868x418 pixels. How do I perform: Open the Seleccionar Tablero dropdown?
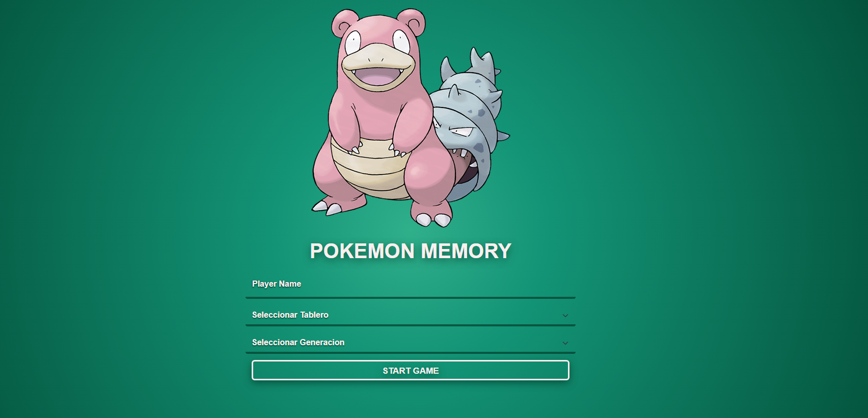[411, 315]
